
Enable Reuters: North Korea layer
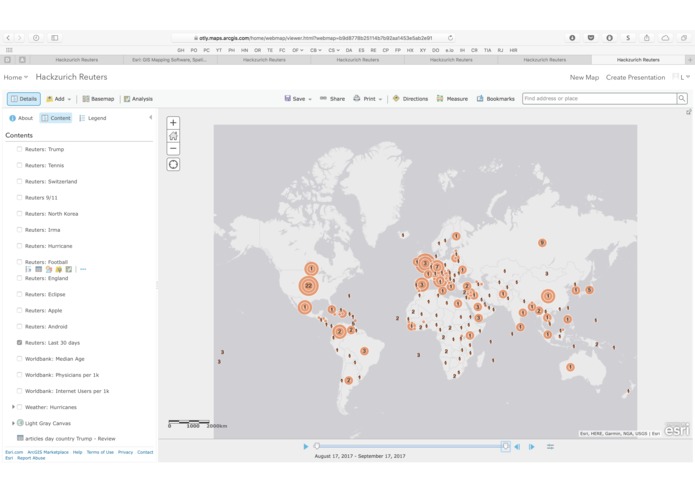pyautogui.click(x=19, y=214)
